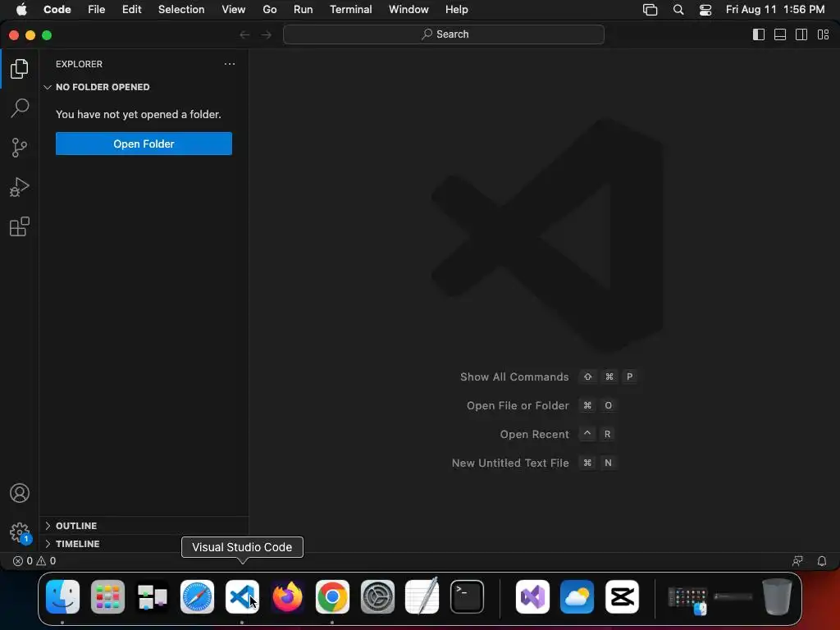
Task: Open the Window menu
Action: [409, 10]
